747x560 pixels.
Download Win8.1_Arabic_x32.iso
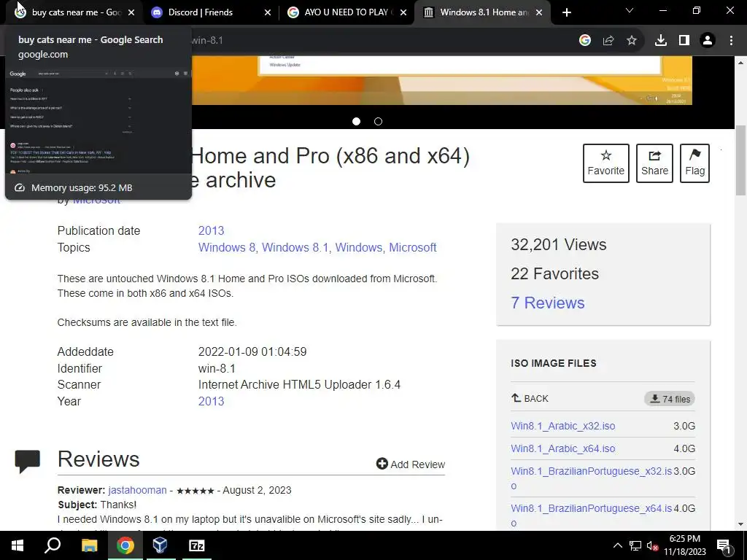point(562,426)
